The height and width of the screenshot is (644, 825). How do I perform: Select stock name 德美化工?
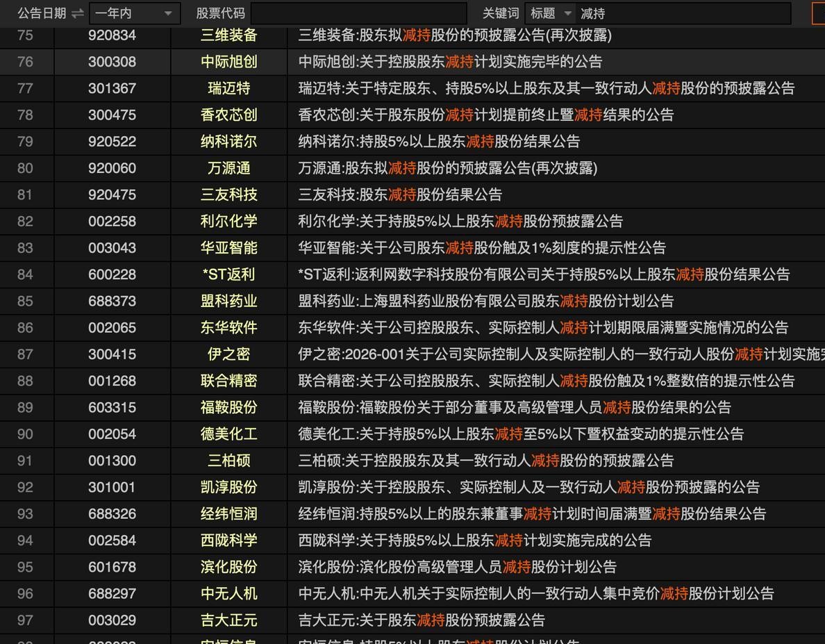229,434
